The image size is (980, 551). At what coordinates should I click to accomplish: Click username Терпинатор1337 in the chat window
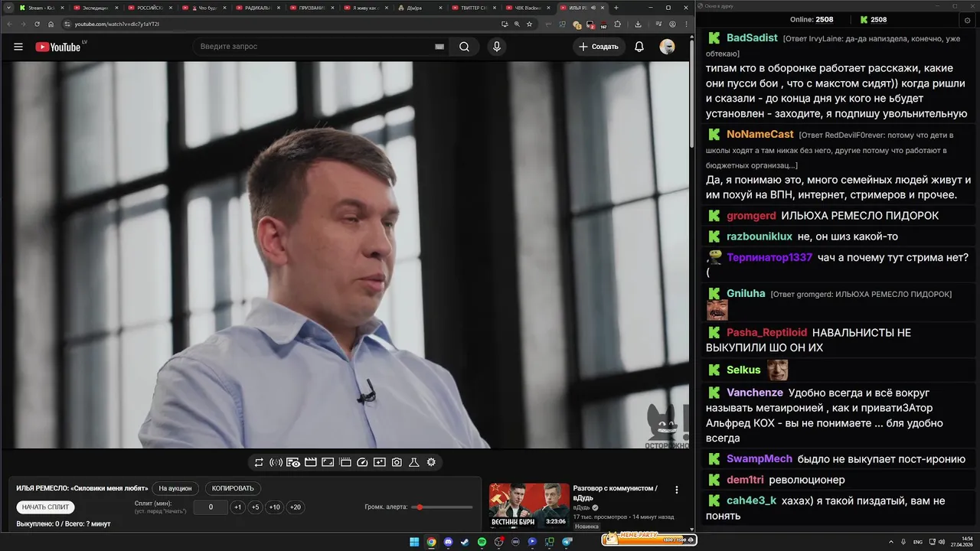point(769,257)
